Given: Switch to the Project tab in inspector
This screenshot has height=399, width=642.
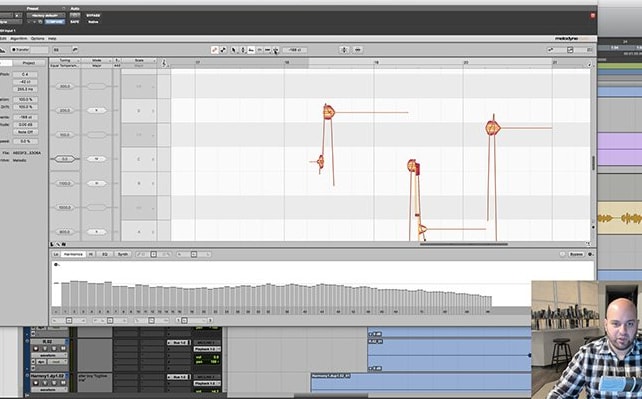Looking at the screenshot, I should click(x=29, y=63).
